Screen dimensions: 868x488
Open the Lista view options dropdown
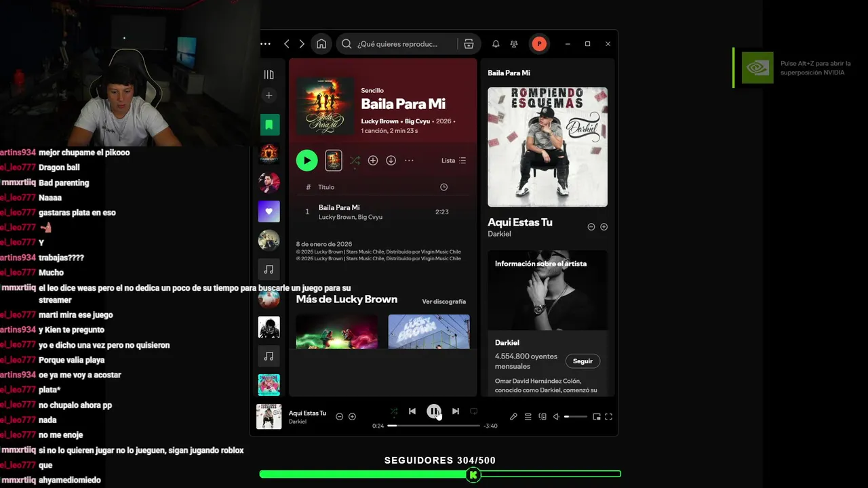pos(454,161)
